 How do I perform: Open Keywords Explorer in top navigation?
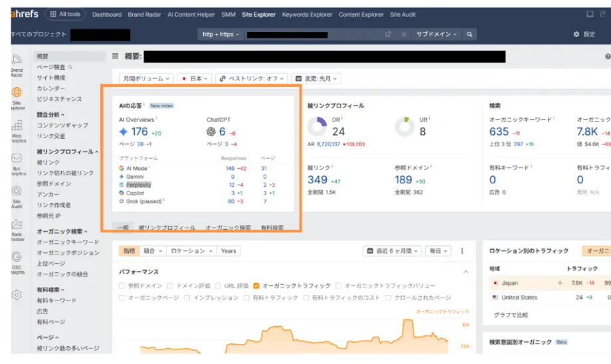pos(307,15)
